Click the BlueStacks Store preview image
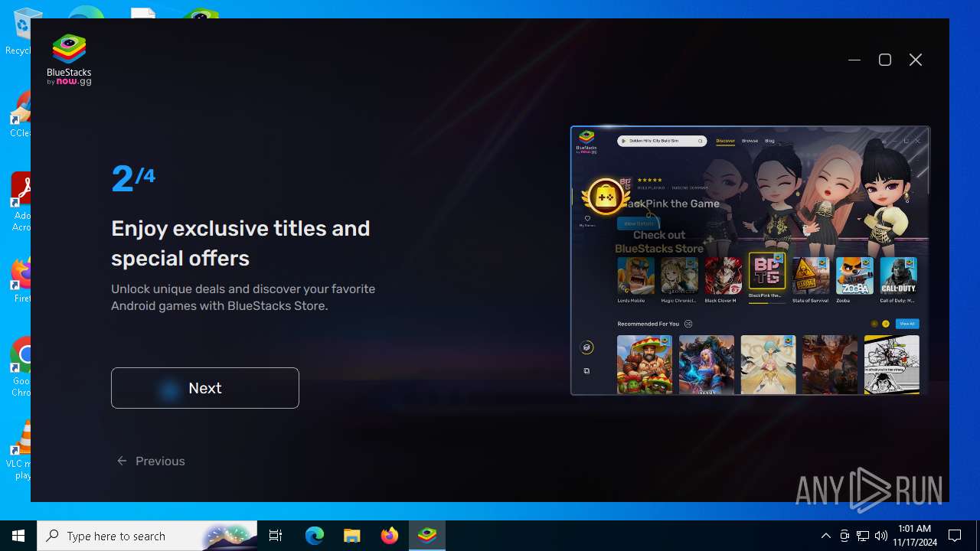Image resolution: width=980 pixels, height=551 pixels. coord(750,260)
